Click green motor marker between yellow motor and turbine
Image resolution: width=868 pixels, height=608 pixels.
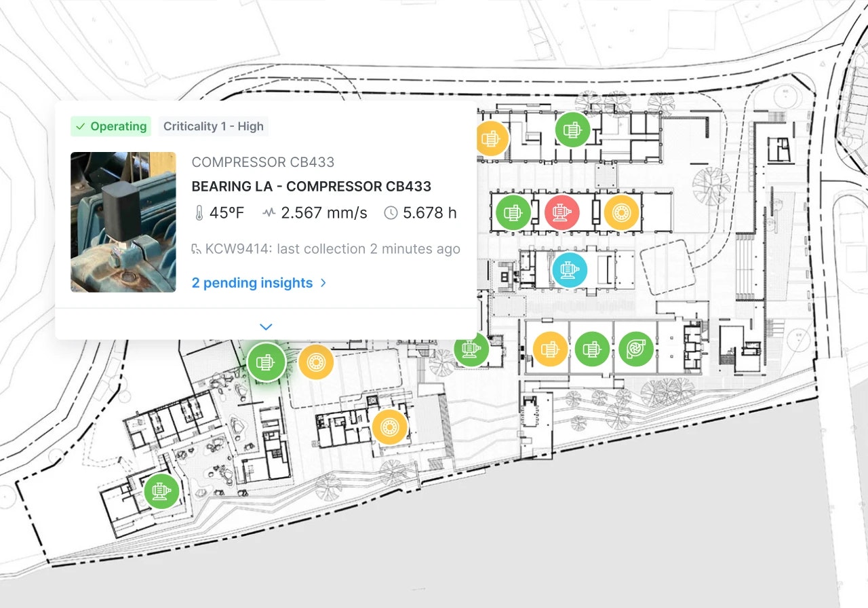click(593, 349)
